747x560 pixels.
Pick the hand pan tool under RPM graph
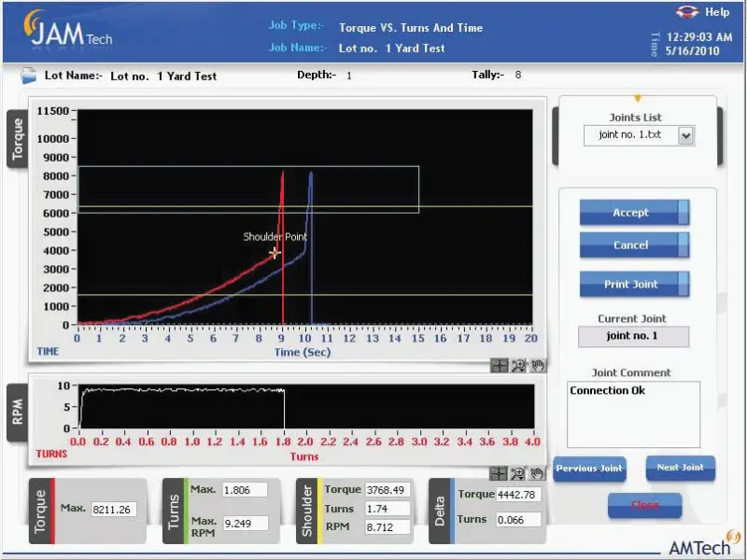pos(538,474)
